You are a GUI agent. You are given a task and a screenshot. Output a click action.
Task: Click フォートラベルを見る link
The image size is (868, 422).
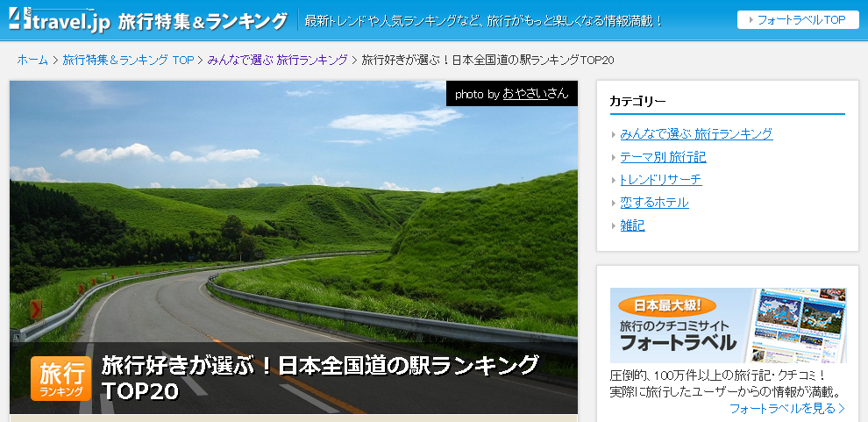point(782,408)
